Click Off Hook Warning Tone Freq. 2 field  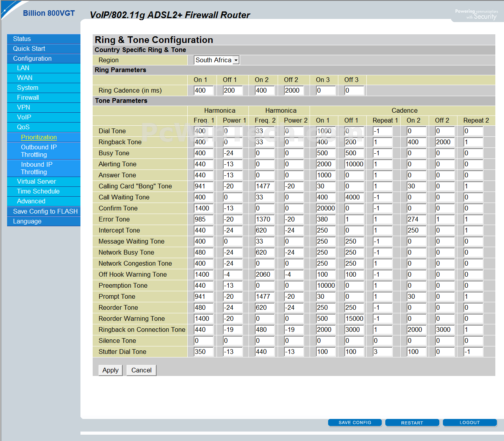pyautogui.click(x=265, y=274)
